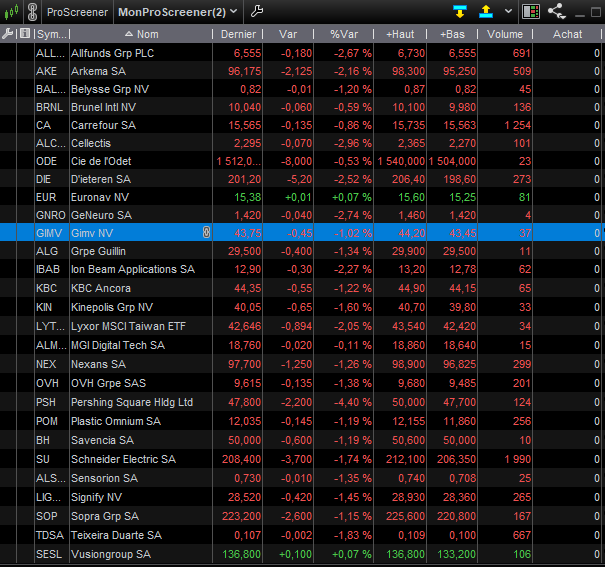Select the Nexans SA row
The height and width of the screenshot is (567, 605).
point(301,364)
